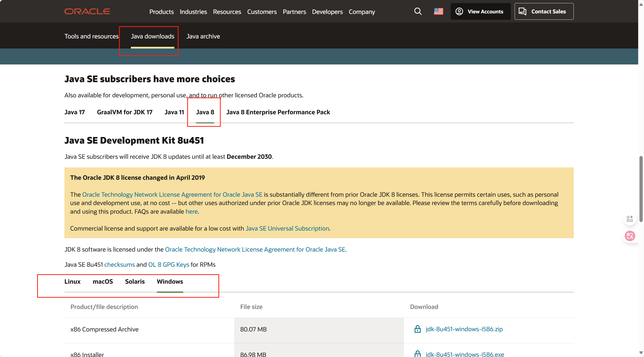Click the lock icon beside jdk-8u451-windows-i586.zip
This screenshot has height=357, width=644.
pyautogui.click(x=417, y=329)
